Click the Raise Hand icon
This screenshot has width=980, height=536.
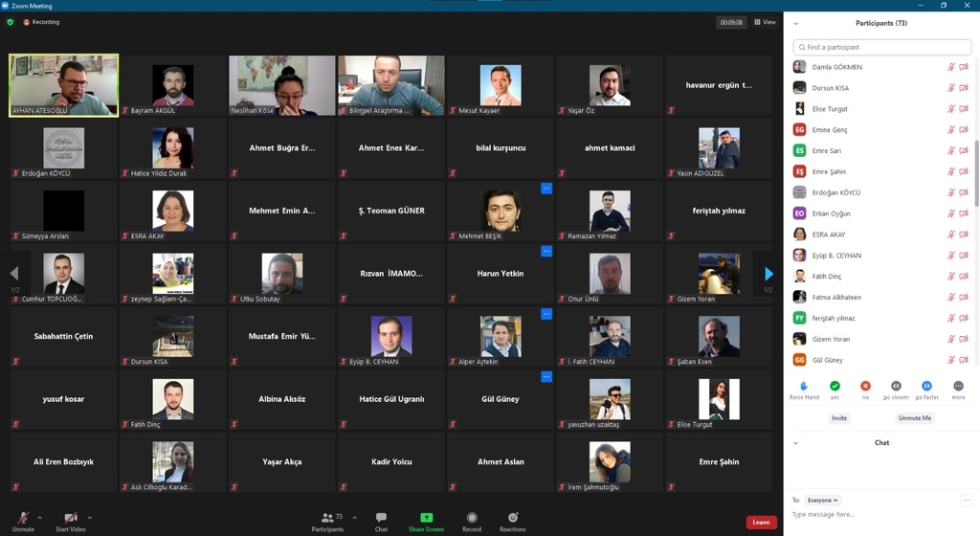(x=804, y=386)
